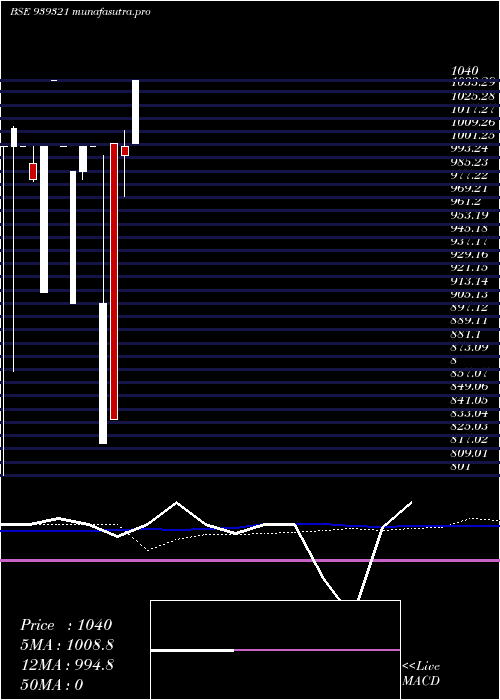Image resolution: width=500 pixels, height=700 pixels.
Task: Click the <<Live MACD label
Action: [421, 673]
